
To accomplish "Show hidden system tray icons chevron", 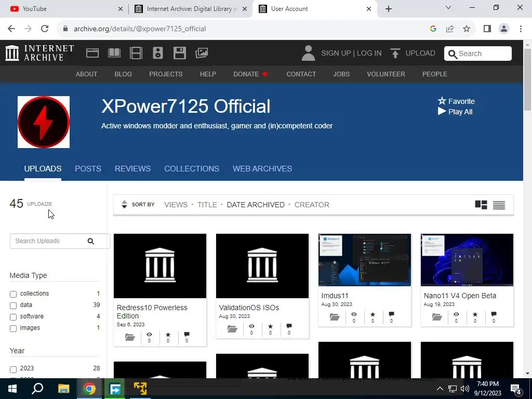I will point(440,389).
